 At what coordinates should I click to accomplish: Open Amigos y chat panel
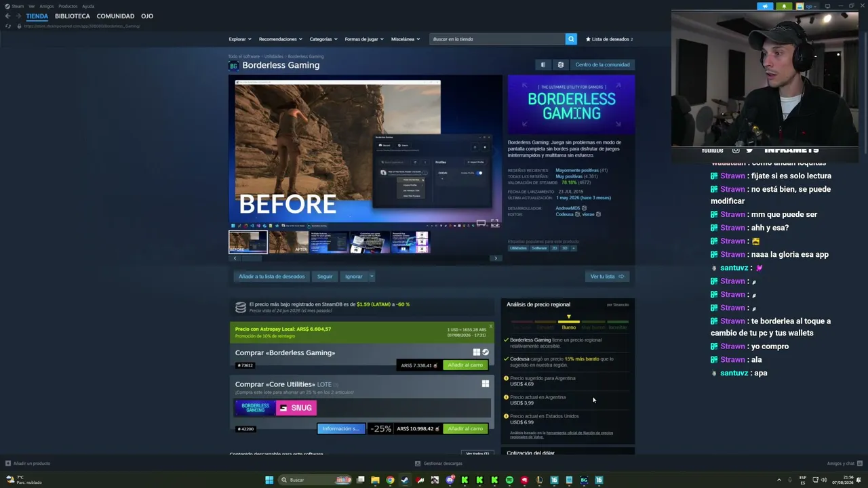844,464
